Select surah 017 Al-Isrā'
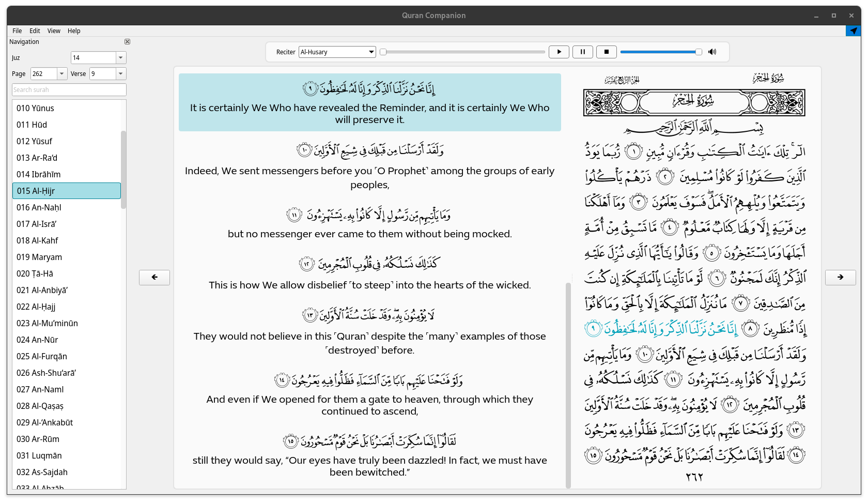This screenshot has width=868, height=503. point(67,224)
